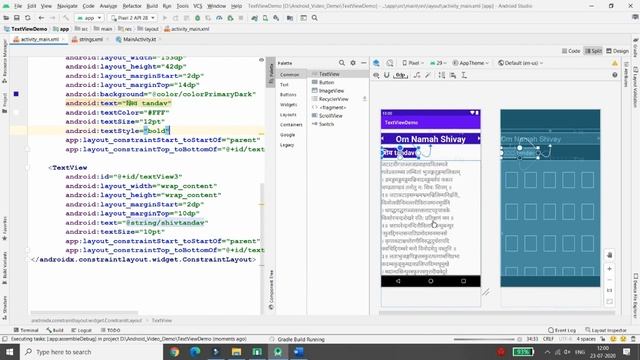
Task: Click the Back navigation arrow
Action: 41,18
